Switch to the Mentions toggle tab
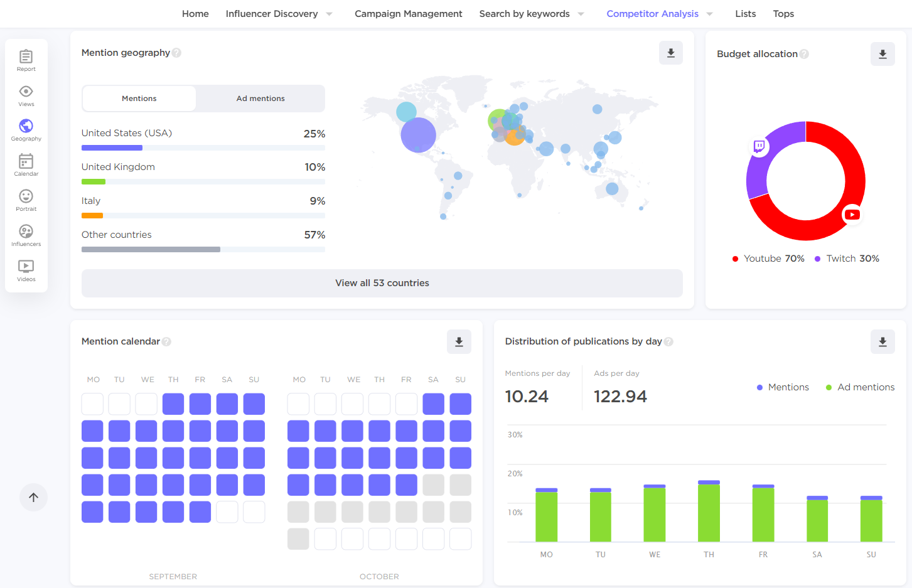 (139, 99)
